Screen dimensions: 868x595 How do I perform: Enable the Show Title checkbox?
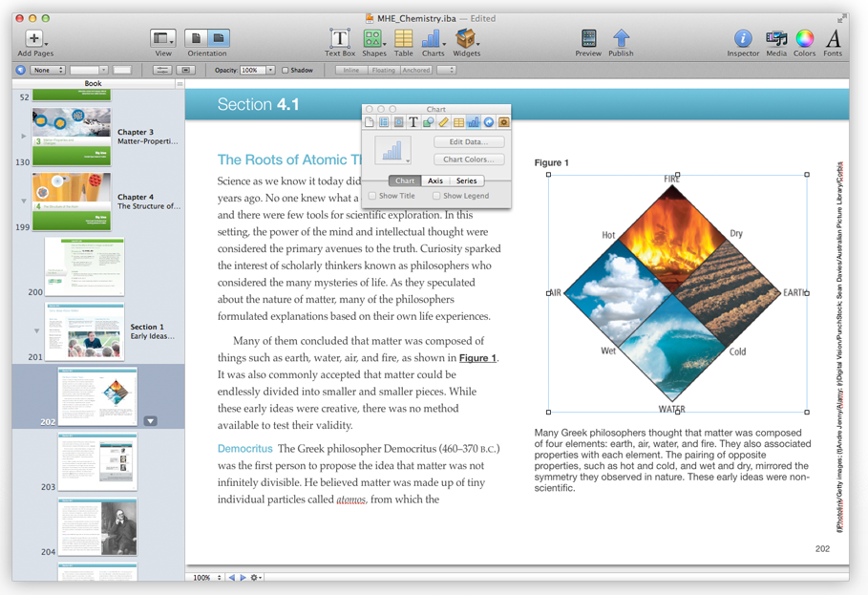point(372,196)
